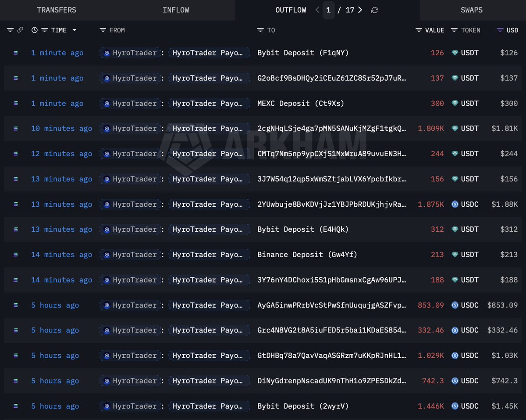Open Binance Deposit (Gw4Yf) address
Image resolution: width=526 pixels, height=420 pixels.
(307, 255)
